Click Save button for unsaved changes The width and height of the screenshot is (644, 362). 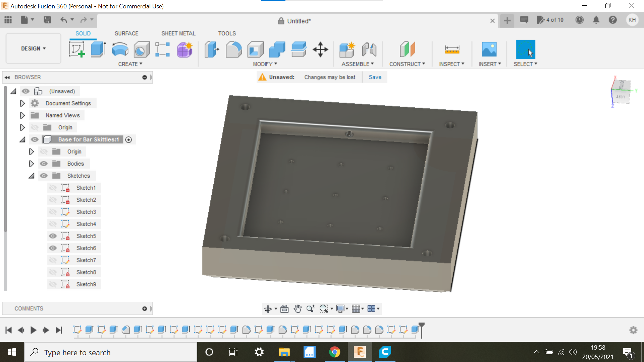click(x=375, y=77)
